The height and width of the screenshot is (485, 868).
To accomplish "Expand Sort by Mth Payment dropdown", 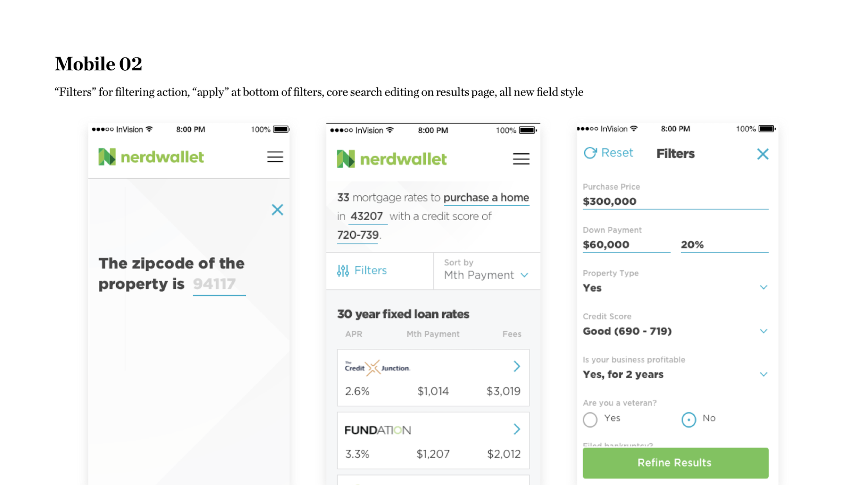I will [524, 275].
